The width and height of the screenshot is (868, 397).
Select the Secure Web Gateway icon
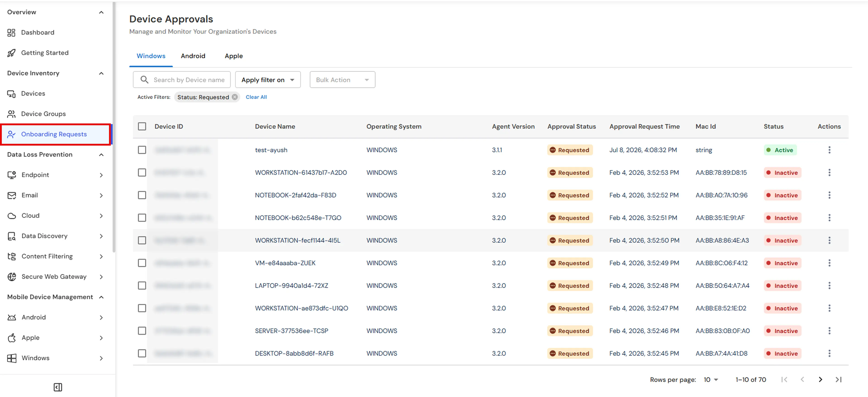[x=12, y=277]
